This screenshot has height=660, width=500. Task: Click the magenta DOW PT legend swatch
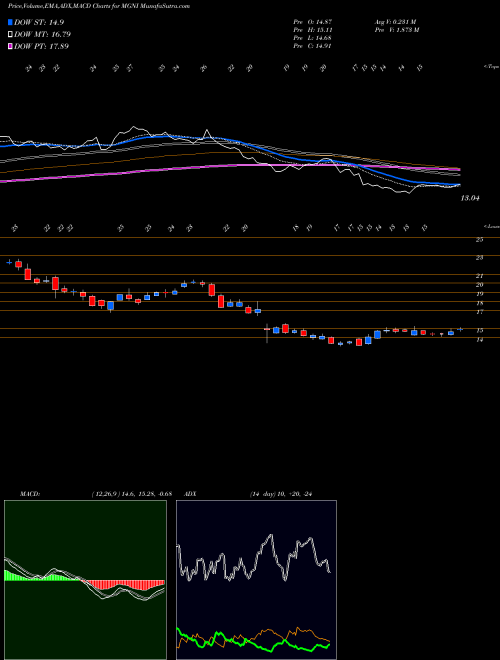point(11,46)
